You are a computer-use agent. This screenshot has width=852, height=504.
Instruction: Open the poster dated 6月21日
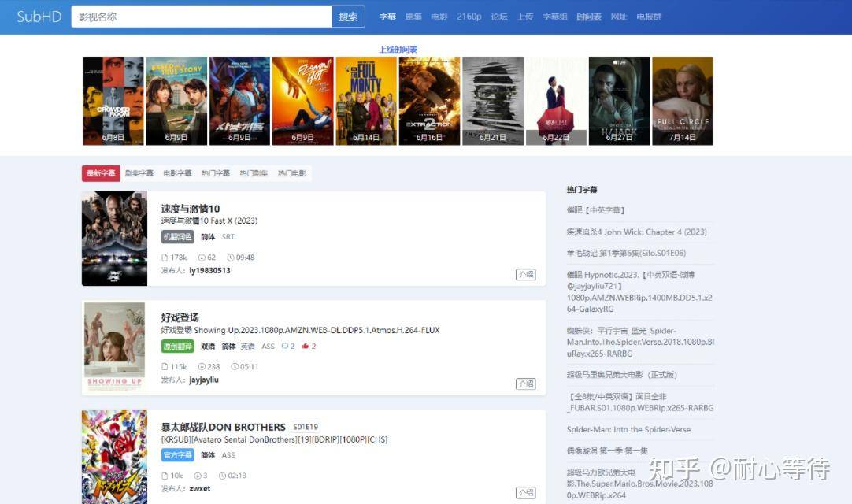[493, 101]
